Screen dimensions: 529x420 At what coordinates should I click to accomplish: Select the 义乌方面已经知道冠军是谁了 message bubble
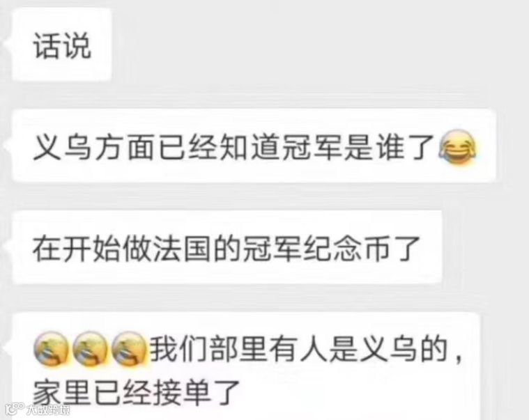(254, 146)
